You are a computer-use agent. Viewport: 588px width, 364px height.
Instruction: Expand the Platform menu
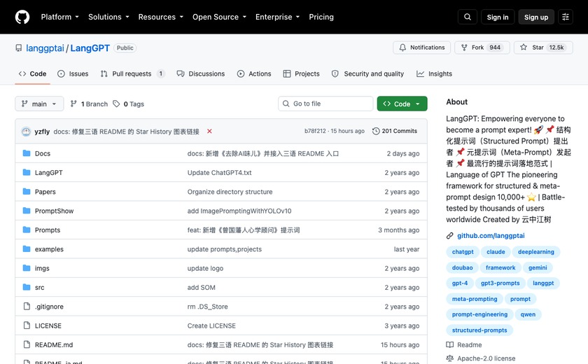[60, 17]
